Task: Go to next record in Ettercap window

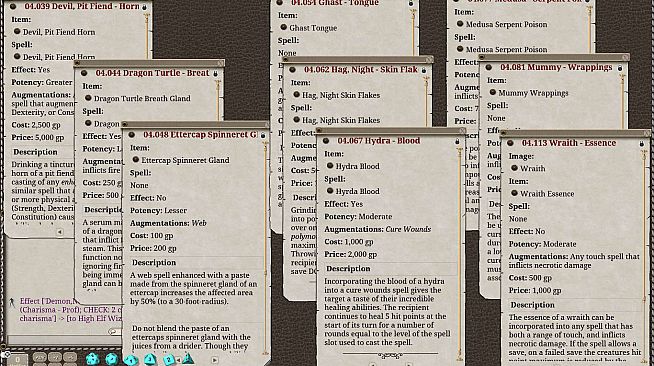Action: pos(214,360)
